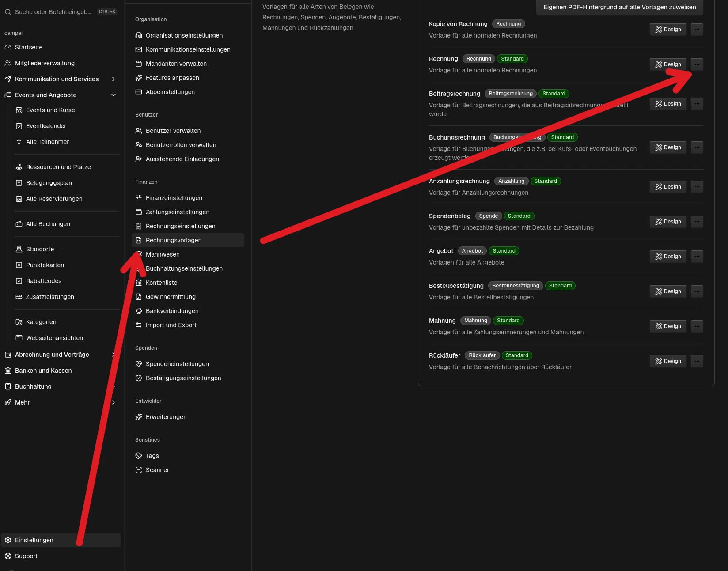Click the Support lifebuoy icon

coord(8,556)
